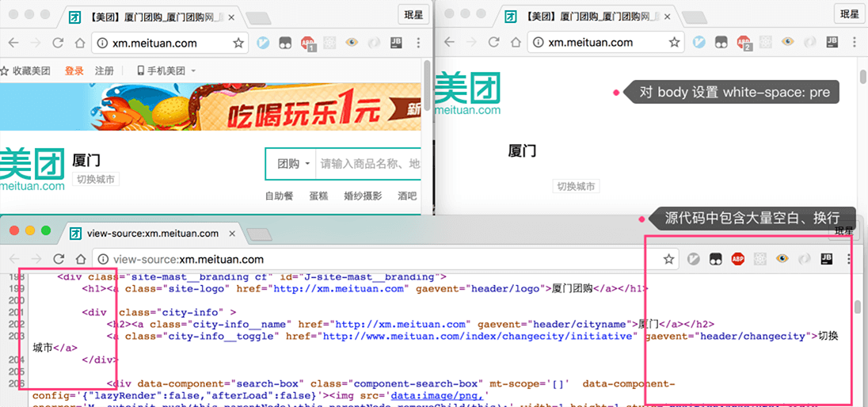Bookmark star in top-left window address bar
The image size is (868, 407).
238,43
